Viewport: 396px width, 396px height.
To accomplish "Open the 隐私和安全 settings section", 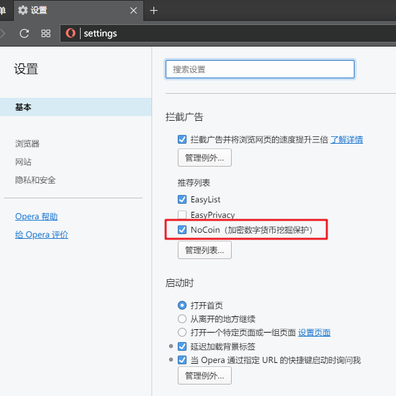I will click(35, 180).
